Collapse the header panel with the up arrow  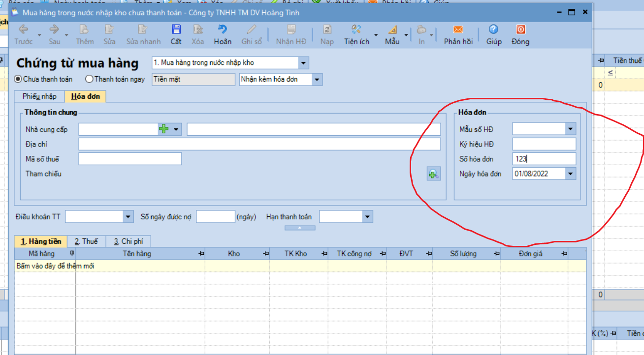pos(300,228)
